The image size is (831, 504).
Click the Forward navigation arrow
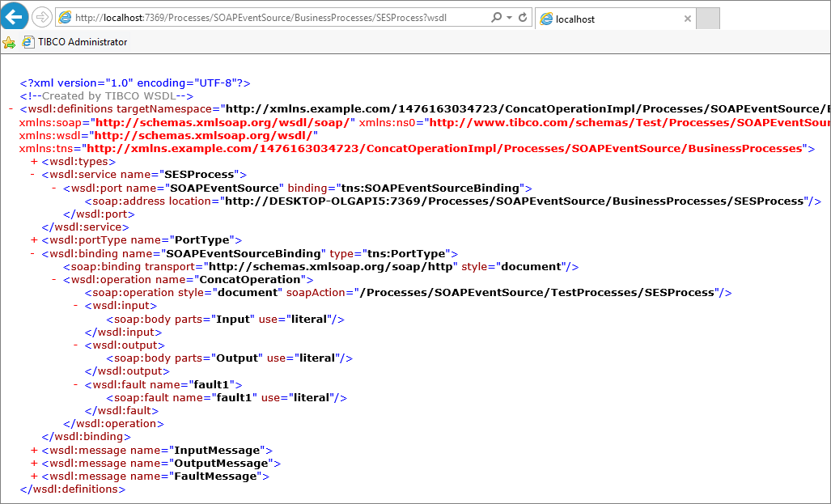coord(41,16)
